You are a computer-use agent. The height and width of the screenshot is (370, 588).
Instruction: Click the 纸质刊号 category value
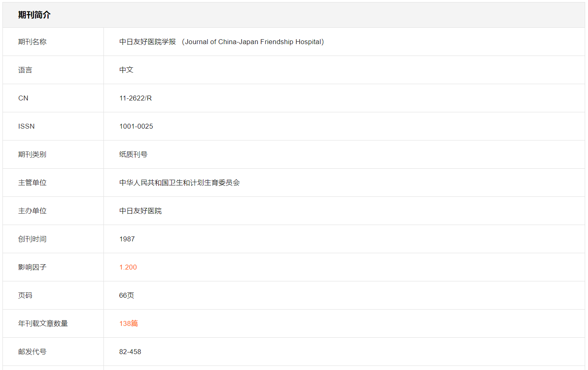[133, 154]
